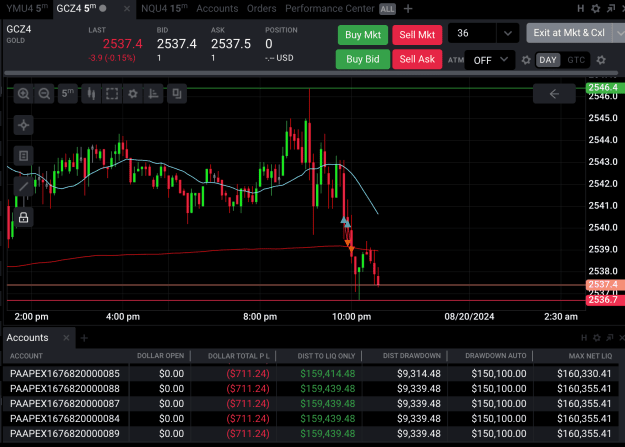
Task: Open the Orders tab
Action: (x=261, y=8)
